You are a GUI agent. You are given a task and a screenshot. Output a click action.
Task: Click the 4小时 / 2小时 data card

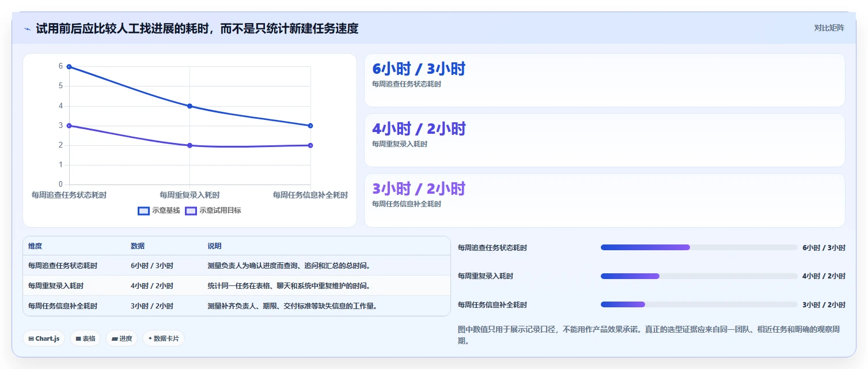click(604, 140)
